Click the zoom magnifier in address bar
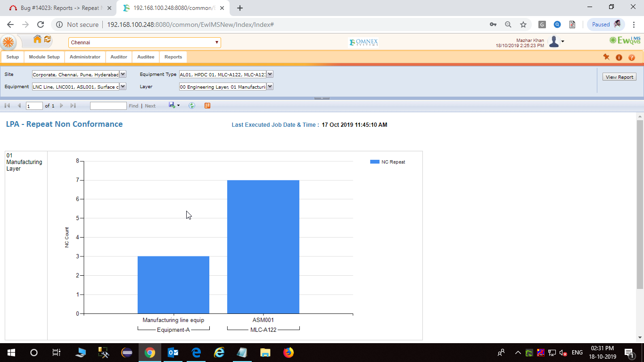Screen dimensions: 644x362 click(508, 25)
